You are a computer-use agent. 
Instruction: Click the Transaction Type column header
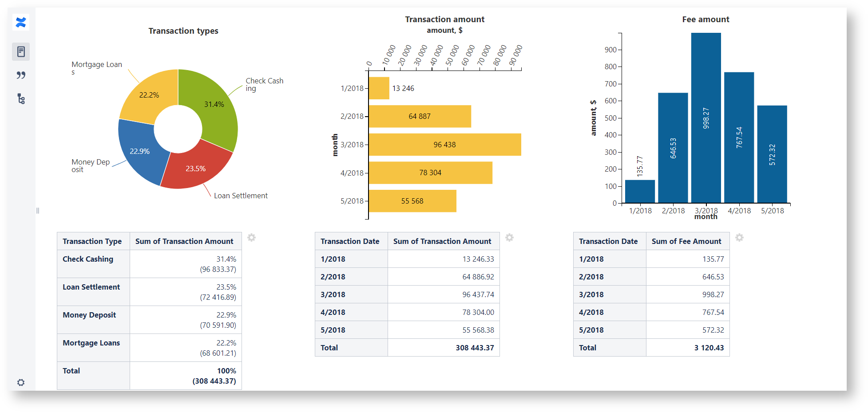(x=92, y=241)
